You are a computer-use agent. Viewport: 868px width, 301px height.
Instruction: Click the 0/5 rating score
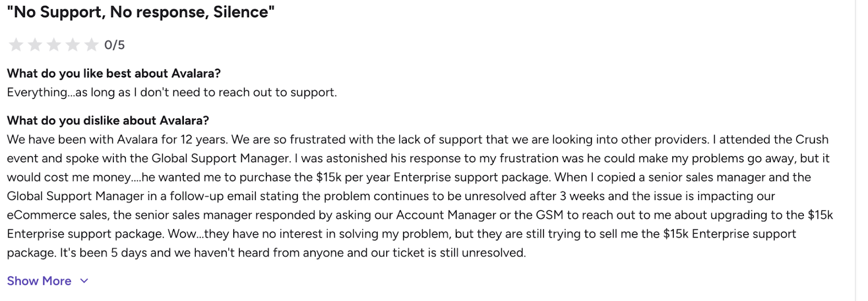click(114, 45)
